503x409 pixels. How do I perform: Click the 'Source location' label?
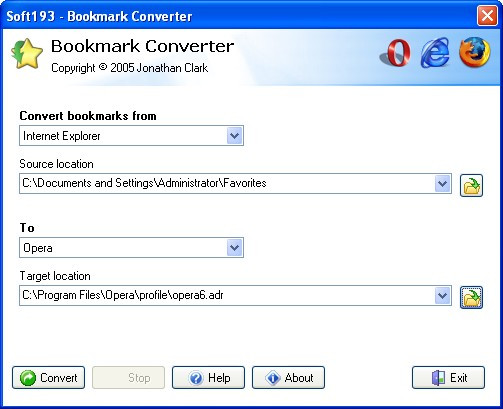click(x=56, y=164)
